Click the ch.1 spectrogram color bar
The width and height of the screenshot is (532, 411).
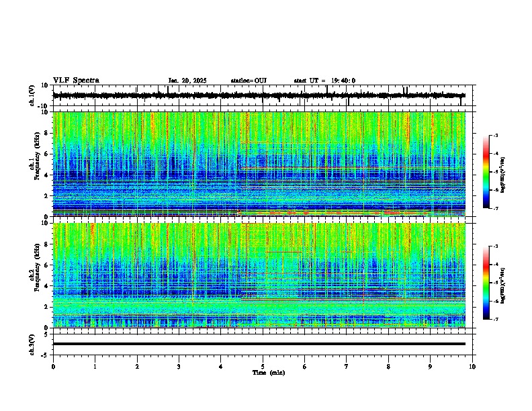coord(486,172)
